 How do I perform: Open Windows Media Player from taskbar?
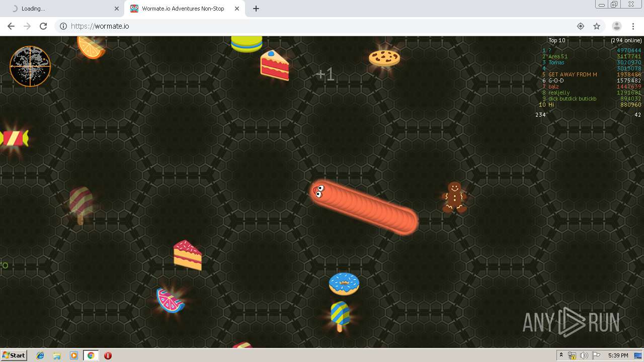click(74, 355)
